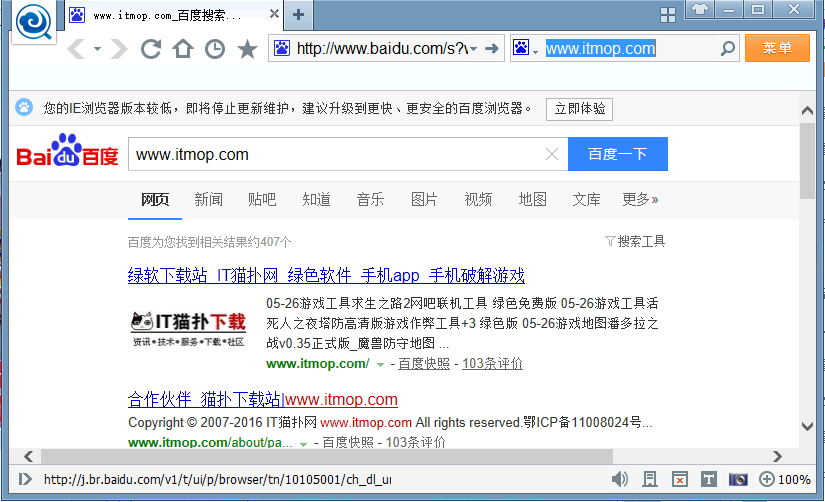This screenshot has height=502, width=825.
Task: Expand dropdown after www.itmop.com/about green URL
Action: (303, 444)
